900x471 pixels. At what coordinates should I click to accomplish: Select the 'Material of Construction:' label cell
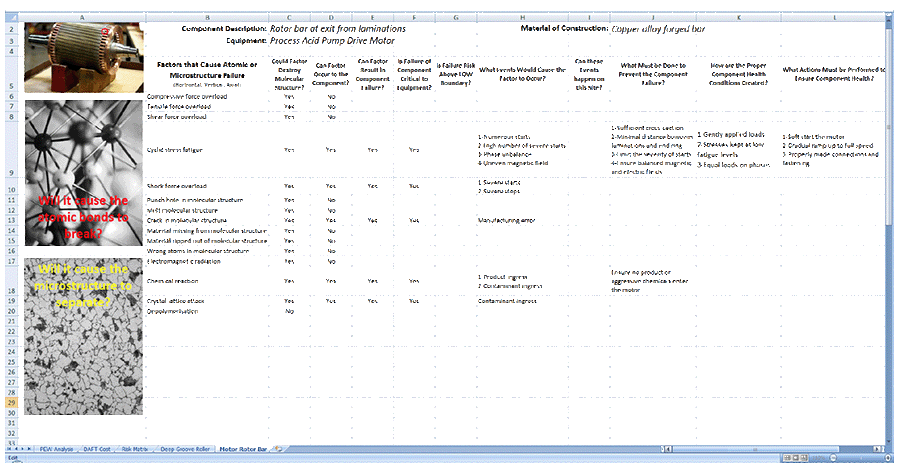(x=564, y=28)
